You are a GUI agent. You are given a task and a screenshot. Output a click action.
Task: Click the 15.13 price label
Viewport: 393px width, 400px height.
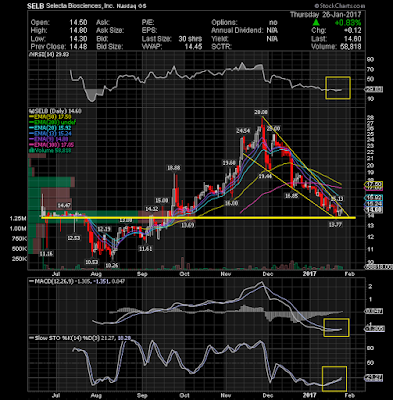pyautogui.click(x=337, y=199)
